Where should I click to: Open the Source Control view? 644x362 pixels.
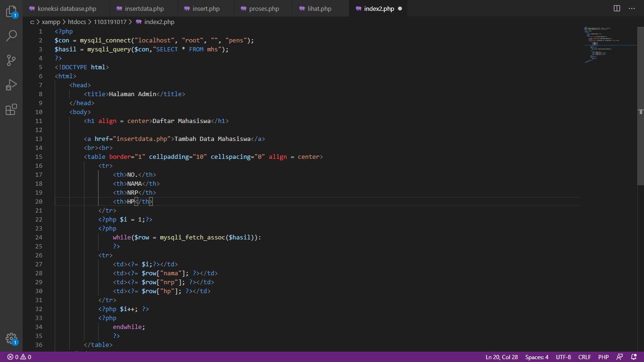pos(11,60)
